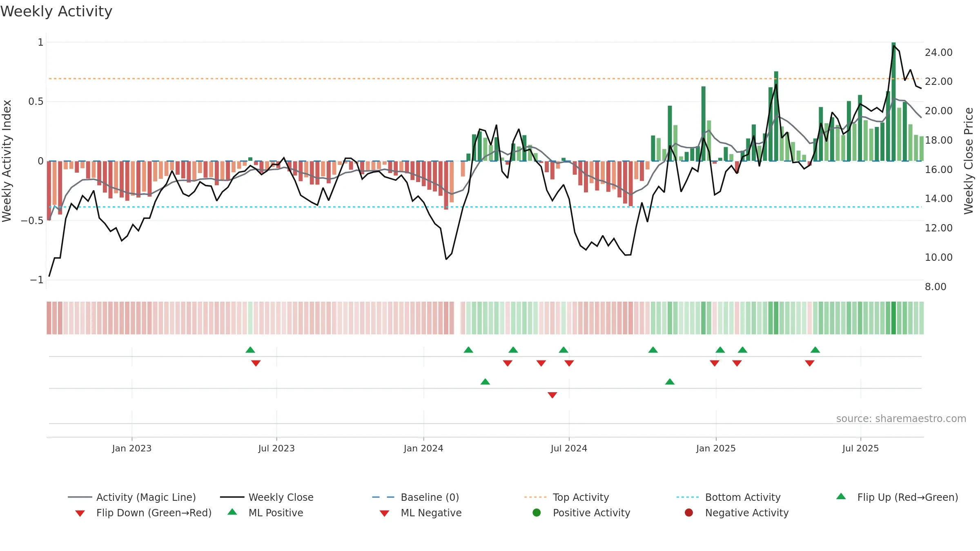Toggle Top Activity legend entry
The image size is (980, 551).
click(567, 497)
